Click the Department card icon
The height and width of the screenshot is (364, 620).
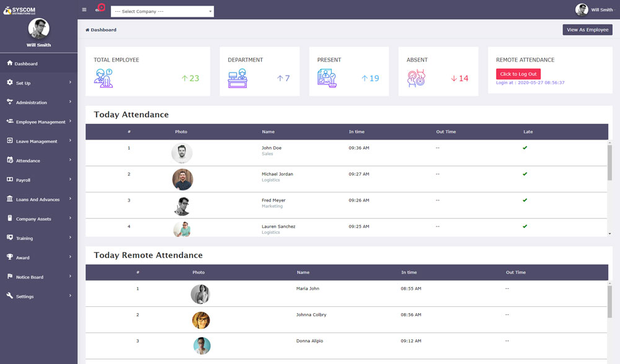237,78
